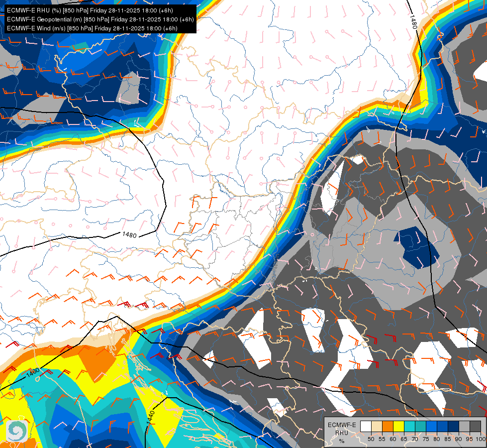Choose the teal 70-75% legend swatch
The width and height of the screenshot is (487, 448).
click(420, 426)
